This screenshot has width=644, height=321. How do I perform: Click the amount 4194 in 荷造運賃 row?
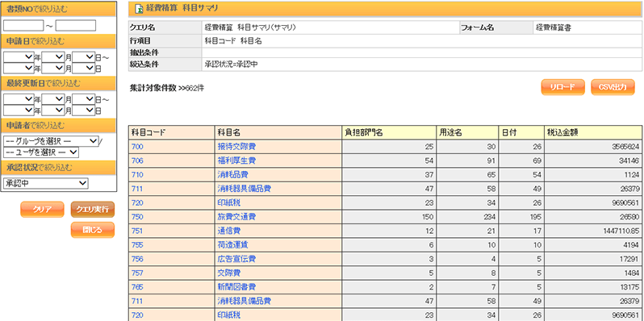(x=632, y=245)
